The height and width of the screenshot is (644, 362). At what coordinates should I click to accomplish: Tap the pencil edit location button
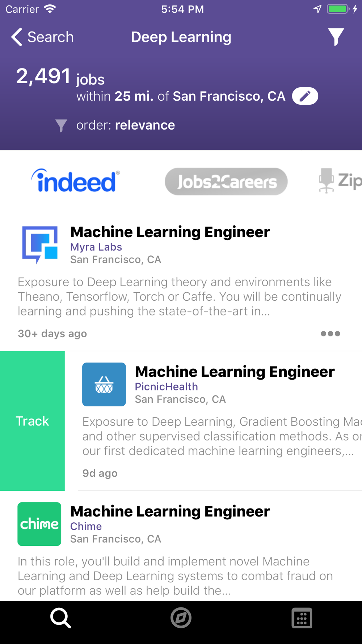tap(305, 96)
